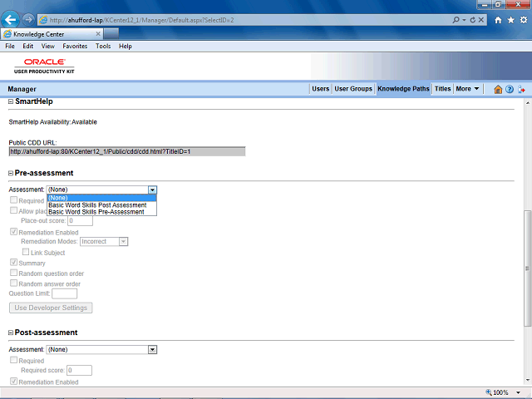Go back with the browser Back arrow
Viewport: 532px width, 399px height.
[x=10, y=20]
